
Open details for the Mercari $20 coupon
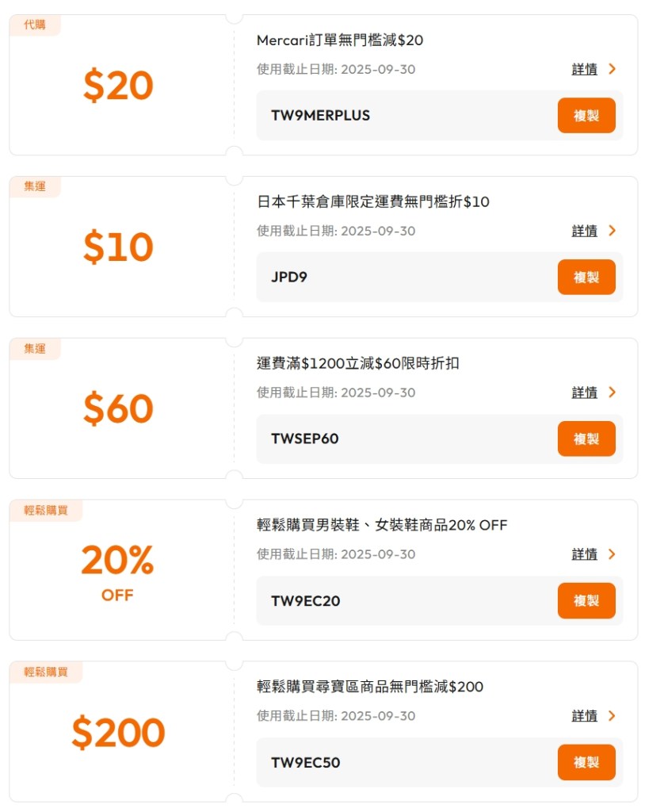[585, 69]
